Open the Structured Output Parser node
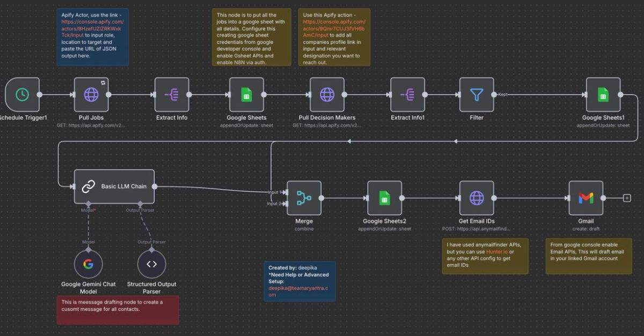Viewport: 644px width, 336px height. pos(151,264)
